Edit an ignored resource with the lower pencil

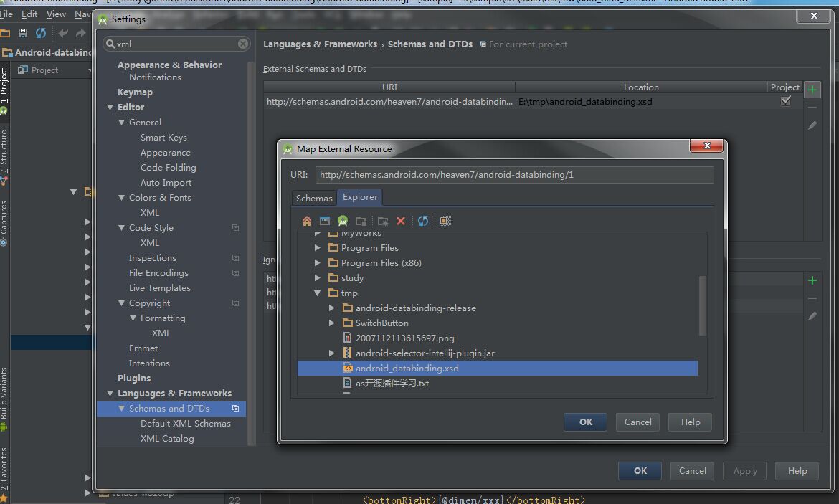click(x=812, y=316)
